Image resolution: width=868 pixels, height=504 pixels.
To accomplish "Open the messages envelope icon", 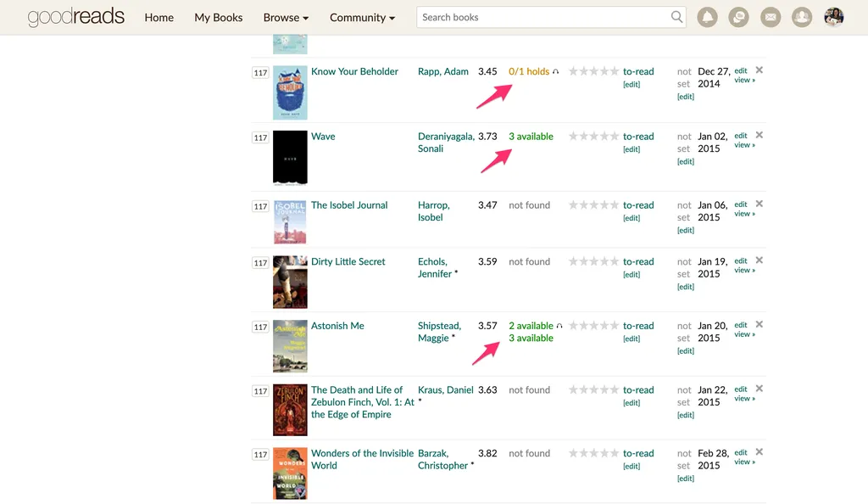I will 770,17.
